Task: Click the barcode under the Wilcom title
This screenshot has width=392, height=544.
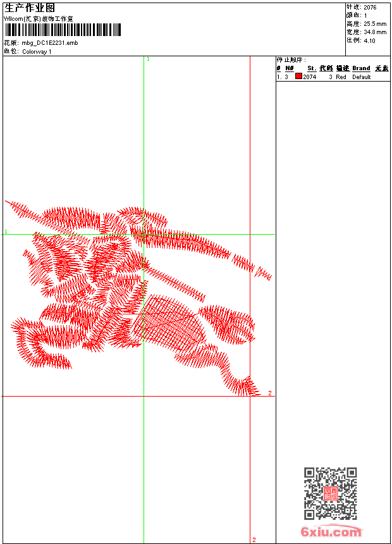Action: 63,30
